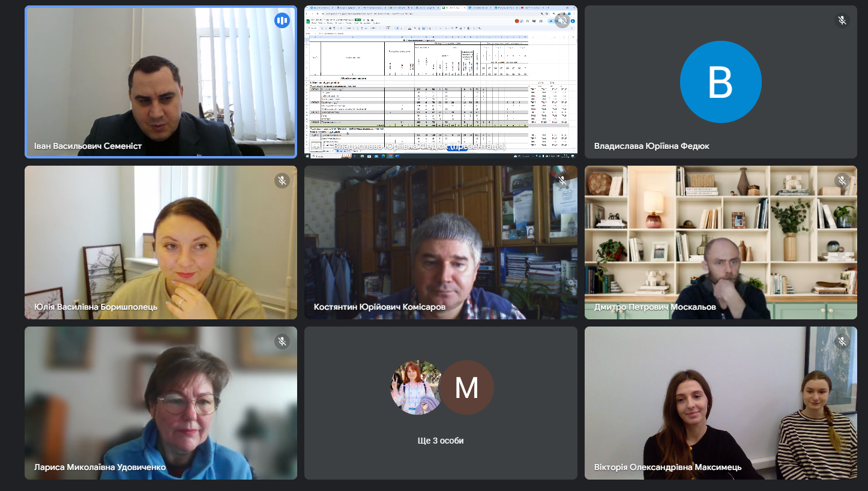Click the muted mic icon on Юлія Боришполець's tile
The image size is (868, 491).
282,181
